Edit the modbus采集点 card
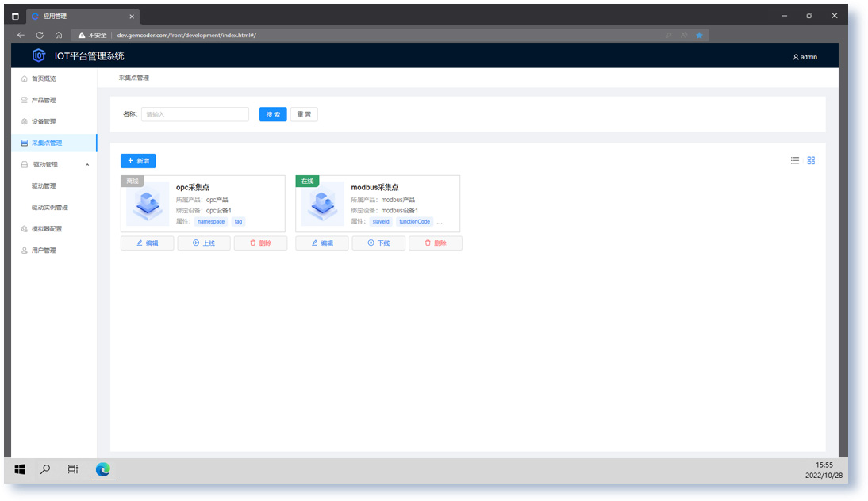 click(x=322, y=243)
